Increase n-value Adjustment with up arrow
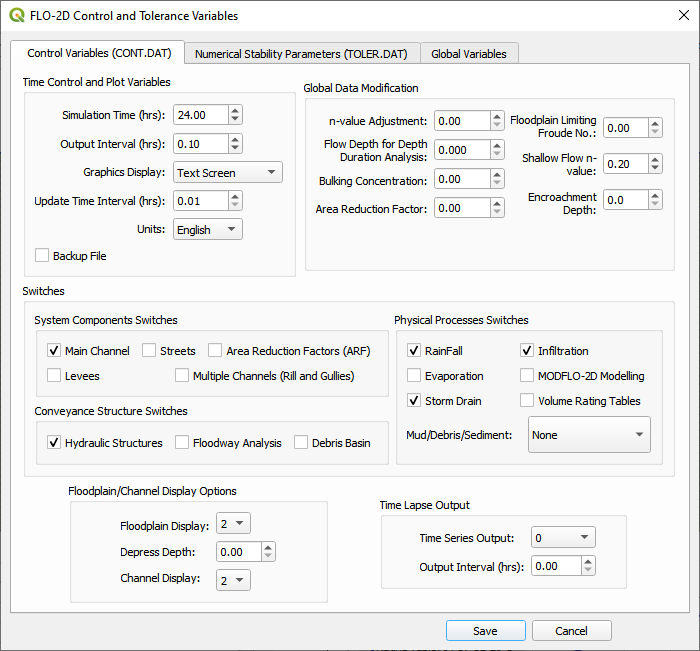This screenshot has width=700, height=651. pos(497,116)
